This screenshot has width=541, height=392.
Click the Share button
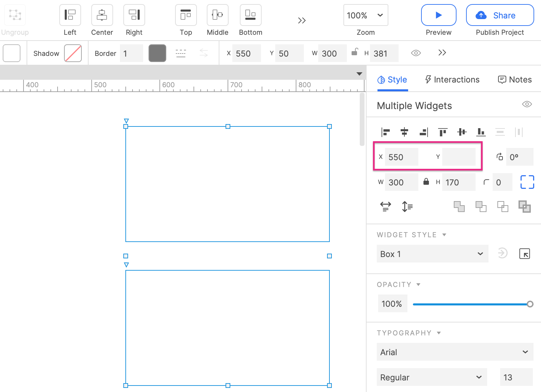click(x=500, y=15)
